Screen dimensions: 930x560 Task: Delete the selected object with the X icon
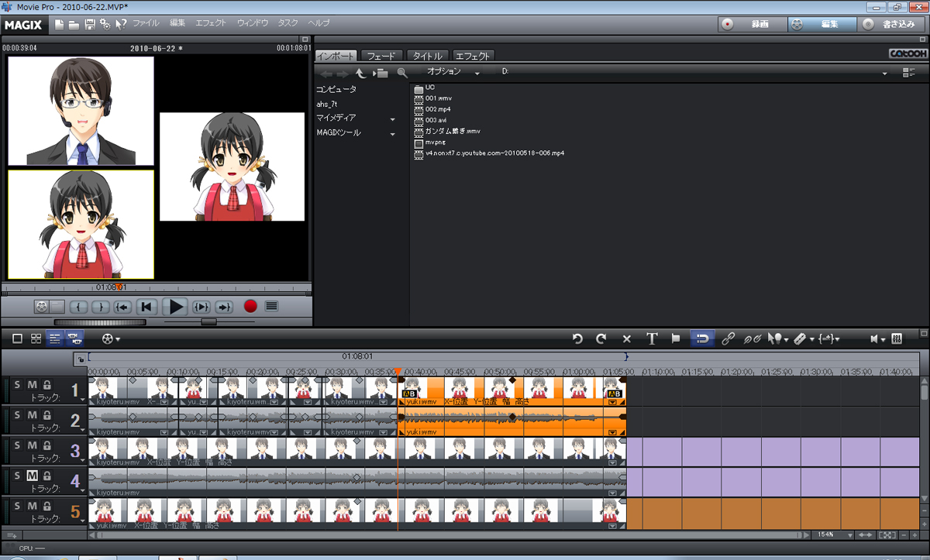[627, 338]
